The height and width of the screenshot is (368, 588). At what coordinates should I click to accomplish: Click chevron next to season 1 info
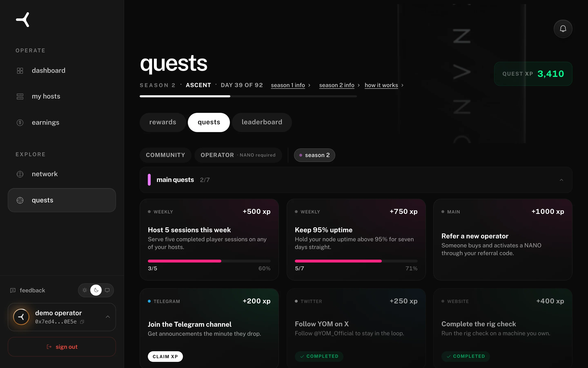coord(309,85)
